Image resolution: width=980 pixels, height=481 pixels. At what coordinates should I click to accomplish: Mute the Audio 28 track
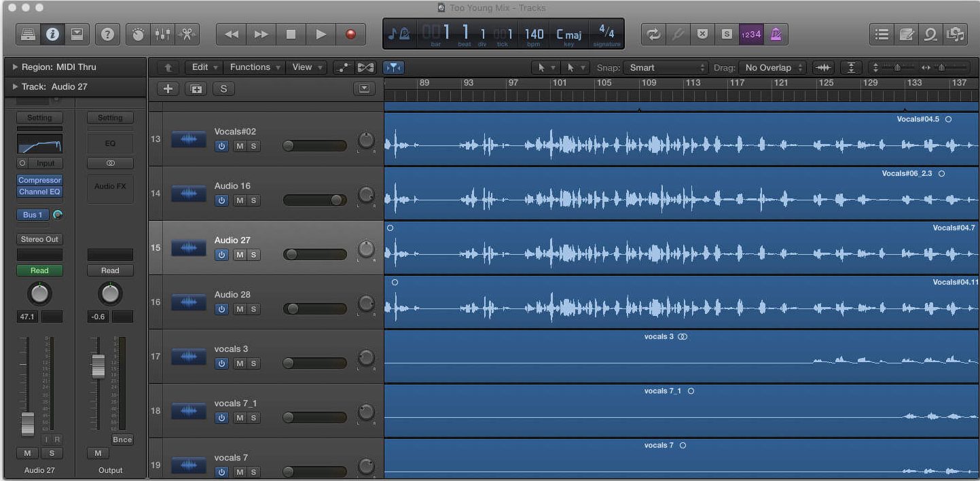click(240, 309)
